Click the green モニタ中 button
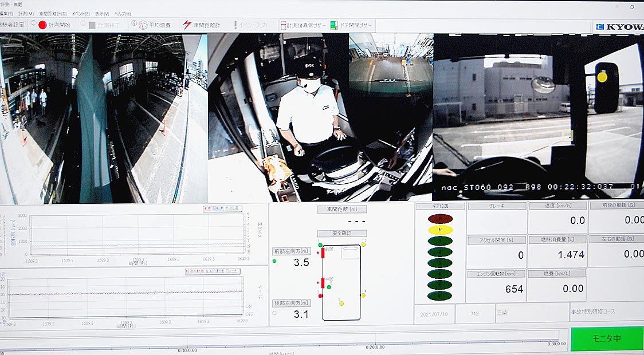Viewport: 644px width, 355px height. (x=607, y=338)
